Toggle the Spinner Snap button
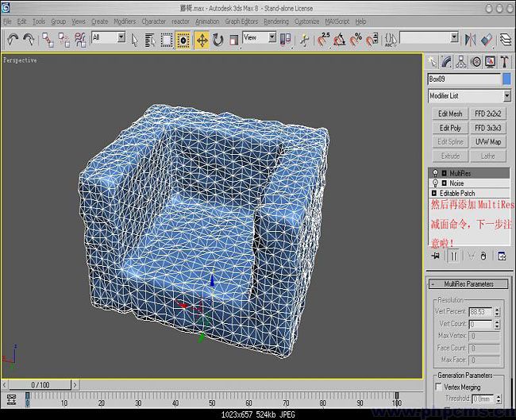Screen dimensions: 516x420 [372, 40]
